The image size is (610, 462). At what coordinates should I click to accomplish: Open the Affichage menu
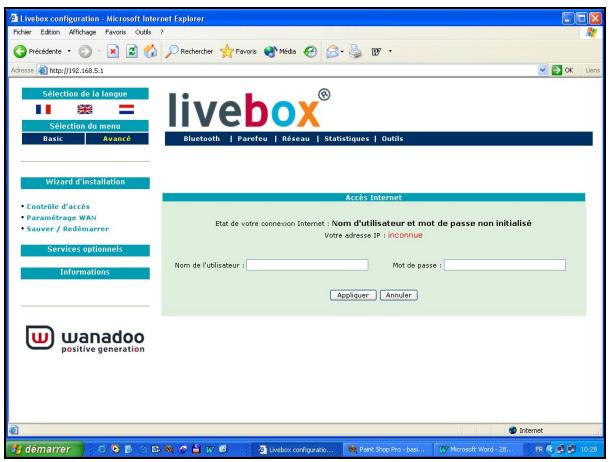click(82, 32)
